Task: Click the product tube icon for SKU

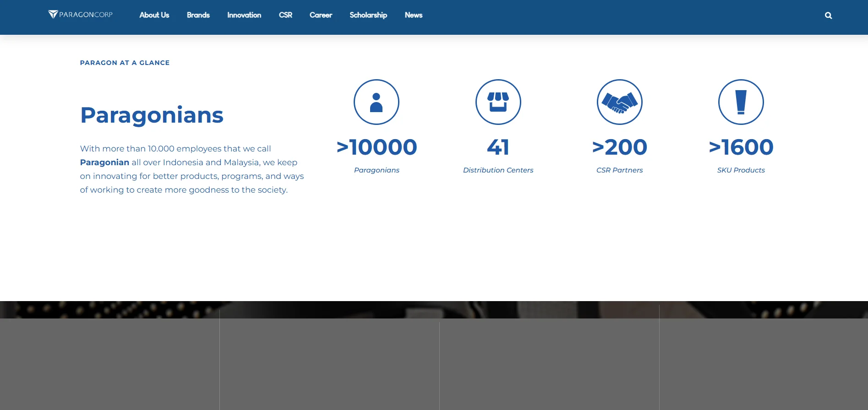Action: 741,102
